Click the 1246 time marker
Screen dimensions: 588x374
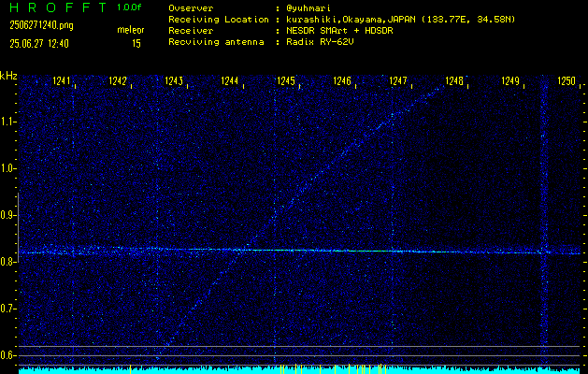pos(342,80)
